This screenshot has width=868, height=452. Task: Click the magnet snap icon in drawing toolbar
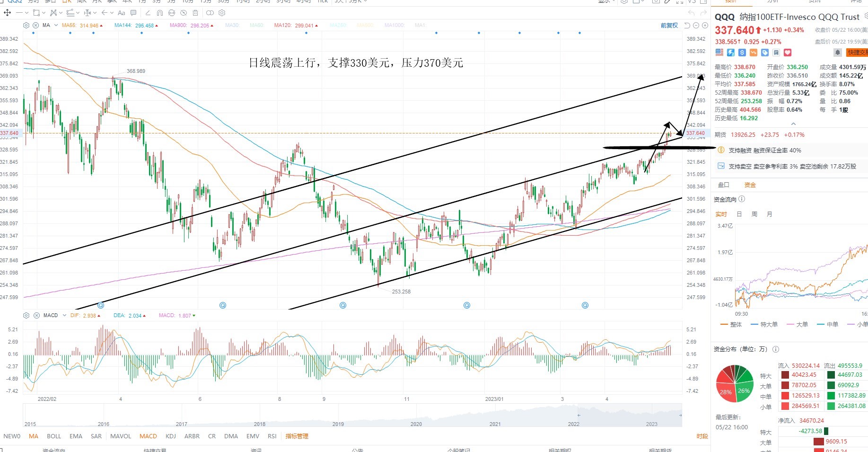point(160,13)
